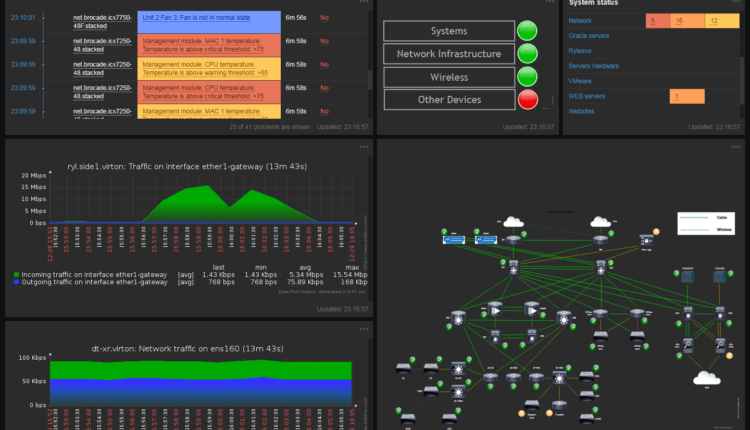Select the left teal firewall box in map
Screen dimensions: 750x430
tap(687, 276)
